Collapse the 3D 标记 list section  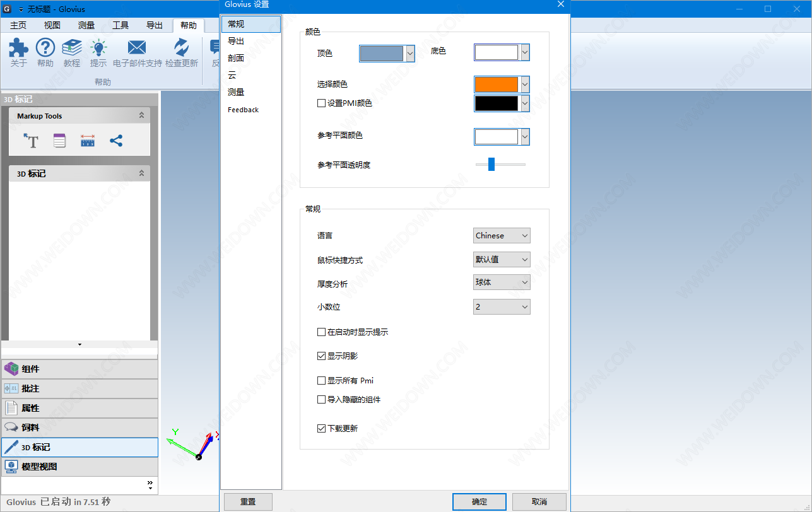pyautogui.click(x=141, y=173)
